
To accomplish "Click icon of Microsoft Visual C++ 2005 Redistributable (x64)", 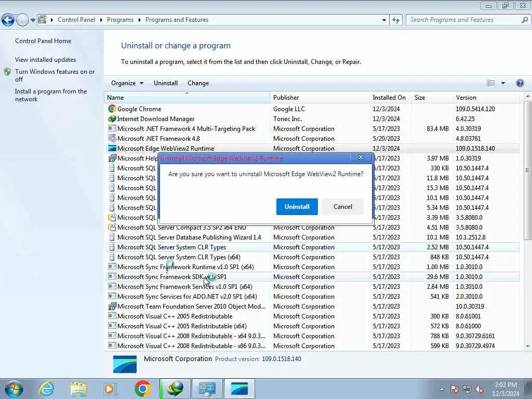I will [x=112, y=326].
